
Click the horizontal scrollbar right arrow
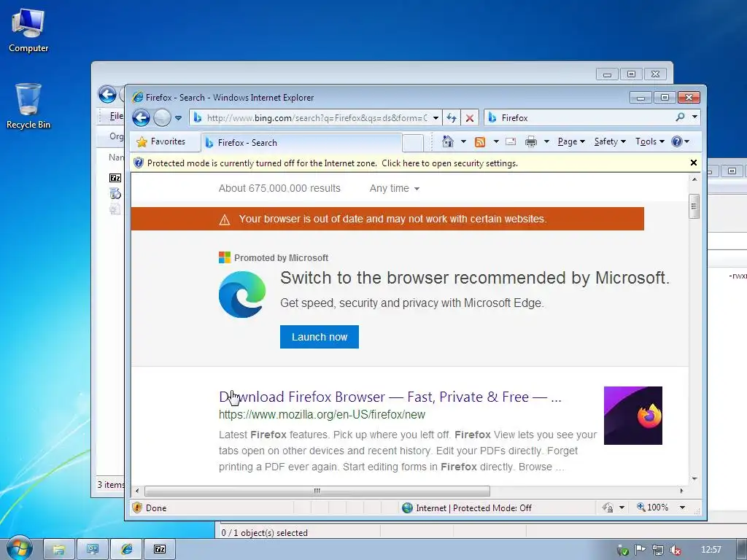(x=682, y=491)
